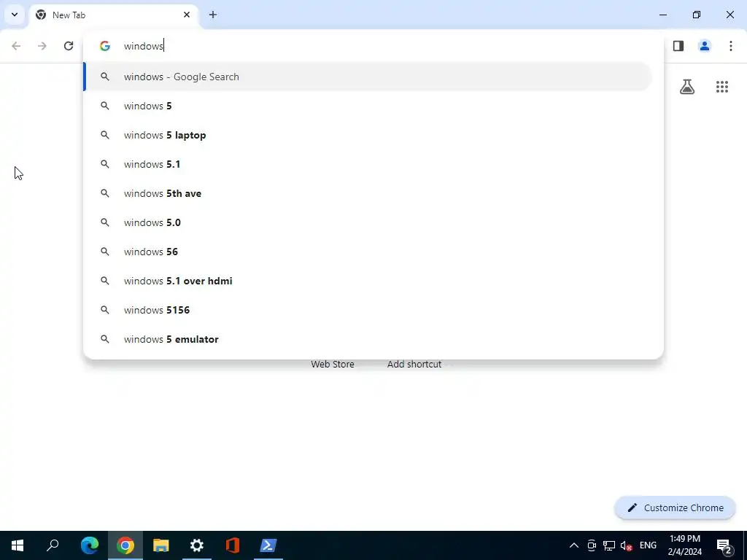Screen dimensions: 747x560
Task: Launch Microsoft Office from taskbar
Action: pos(233,545)
